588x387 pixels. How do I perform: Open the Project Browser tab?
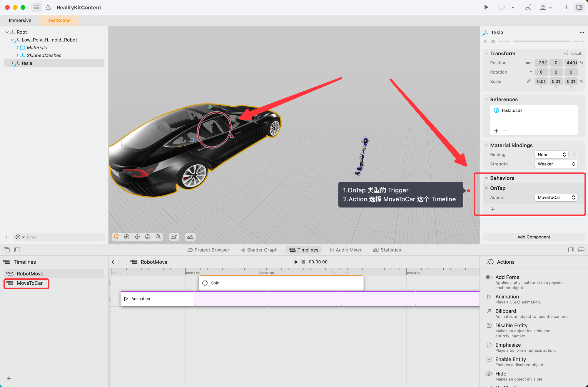(x=208, y=250)
